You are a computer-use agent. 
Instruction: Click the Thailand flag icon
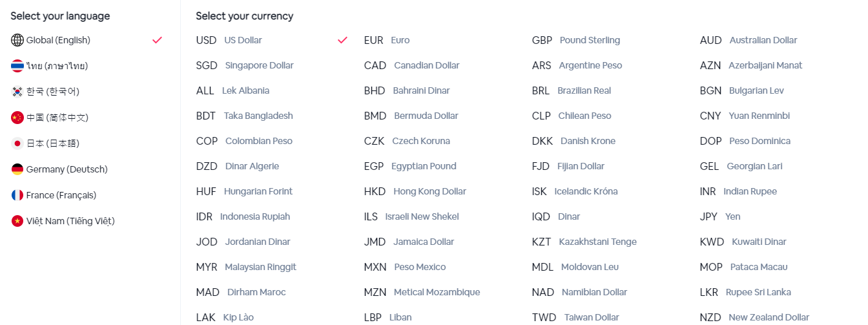pyautogui.click(x=17, y=66)
